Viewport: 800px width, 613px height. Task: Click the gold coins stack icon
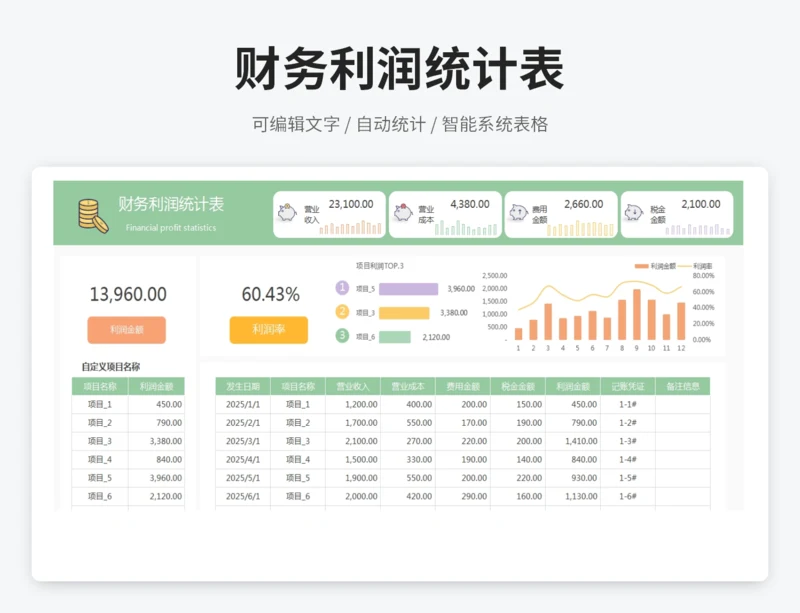[x=93, y=215]
